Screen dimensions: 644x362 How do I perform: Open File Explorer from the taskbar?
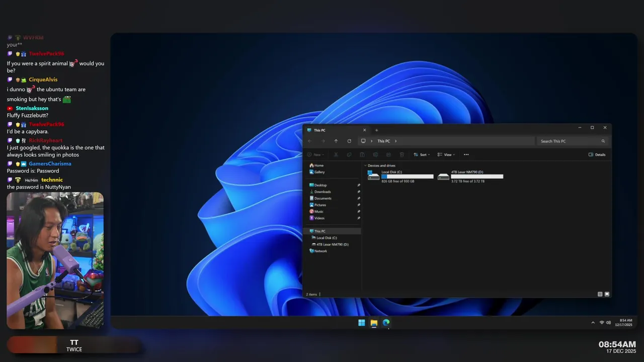coord(374,323)
